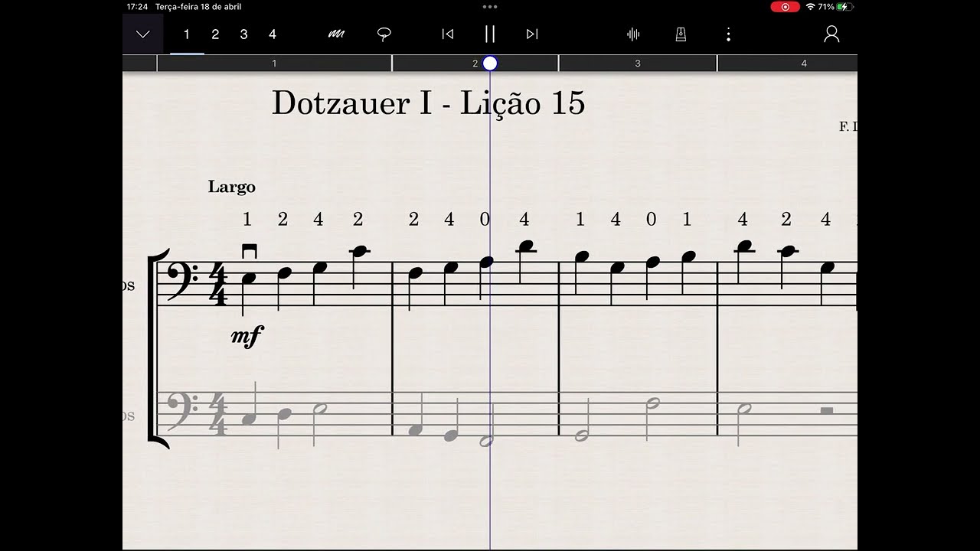Switch to page tab 4
Image resolution: width=980 pixels, height=551 pixels.
(272, 34)
